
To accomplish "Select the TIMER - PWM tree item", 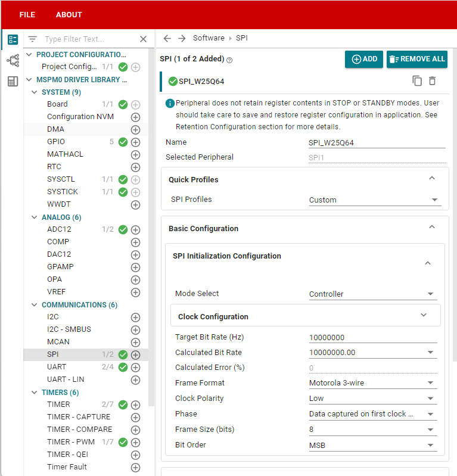I will coord(71,441).
